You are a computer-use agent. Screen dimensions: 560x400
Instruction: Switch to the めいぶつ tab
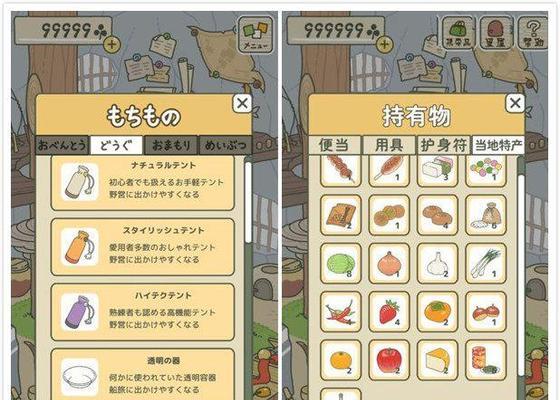click(225, 145)
